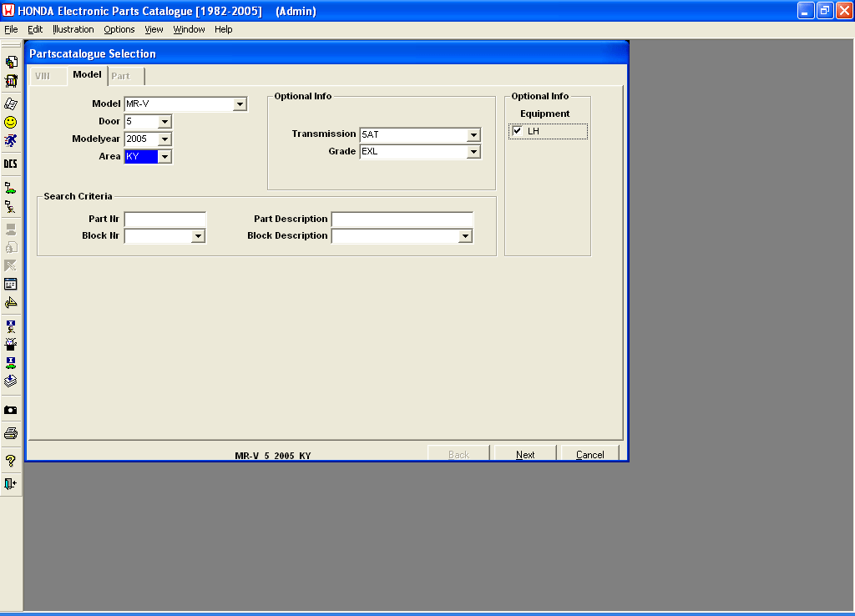Open the Model dropdown showing MR-V
Screen dimensions: 855x616
(x=240, y=104)
